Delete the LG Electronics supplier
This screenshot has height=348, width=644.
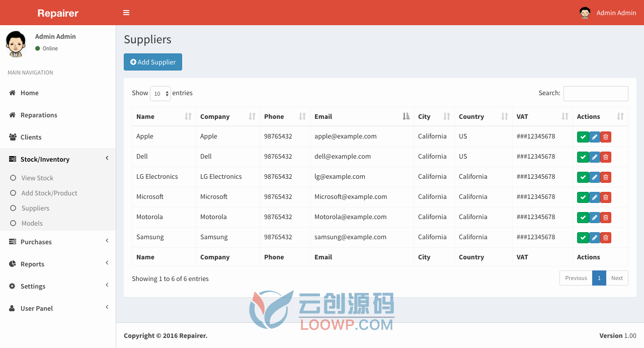[x=606, y=177]
